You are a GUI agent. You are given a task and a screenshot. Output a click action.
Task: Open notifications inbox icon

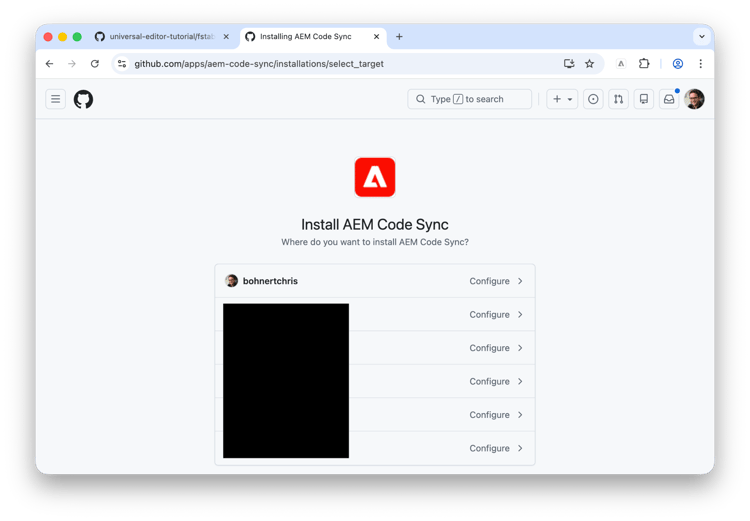click(669, 99)
